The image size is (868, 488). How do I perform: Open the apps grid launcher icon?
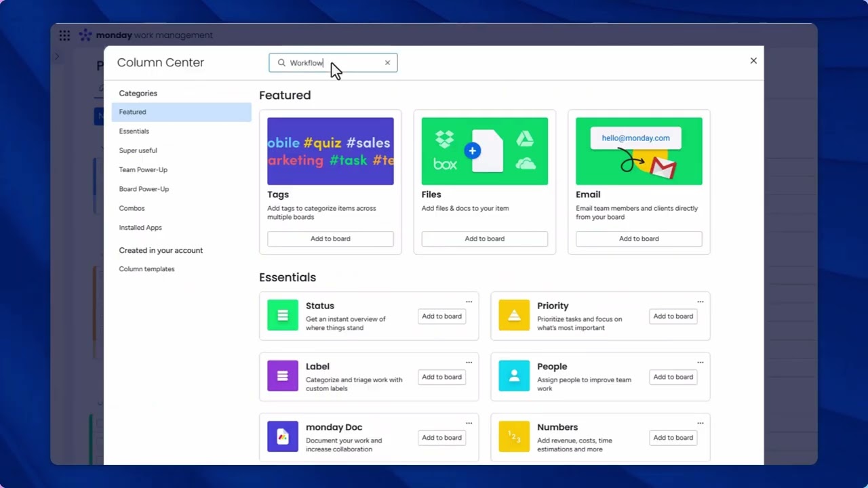pyautogui.click(x=64, y=35)
